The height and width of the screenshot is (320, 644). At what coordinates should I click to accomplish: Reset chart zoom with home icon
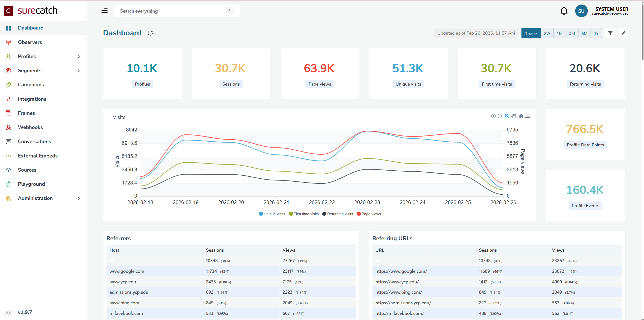[521, 116]
